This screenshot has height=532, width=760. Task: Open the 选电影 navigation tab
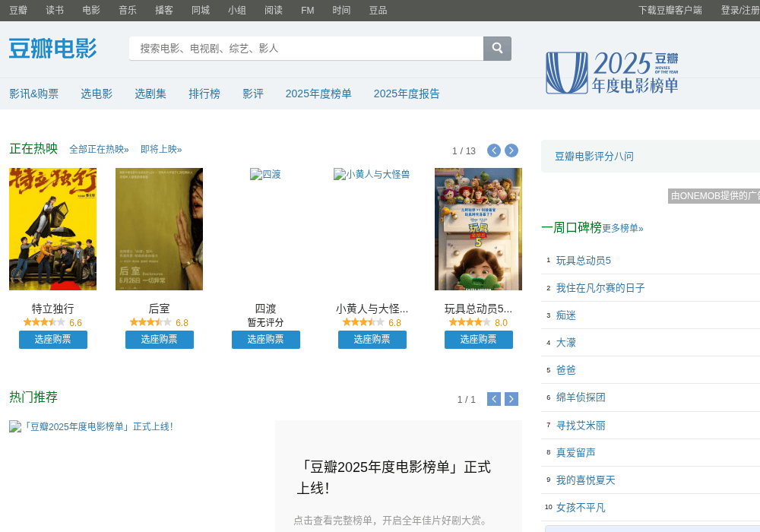coord(97,93)
